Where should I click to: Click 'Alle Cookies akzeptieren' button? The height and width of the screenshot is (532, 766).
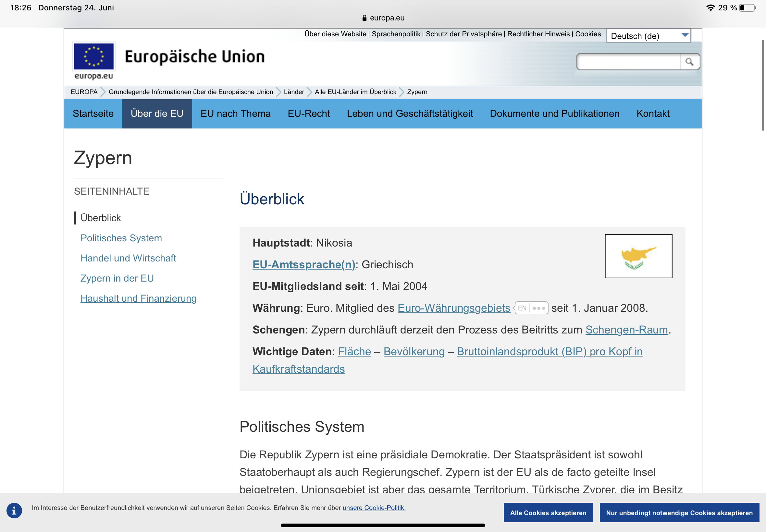[548, 513]
